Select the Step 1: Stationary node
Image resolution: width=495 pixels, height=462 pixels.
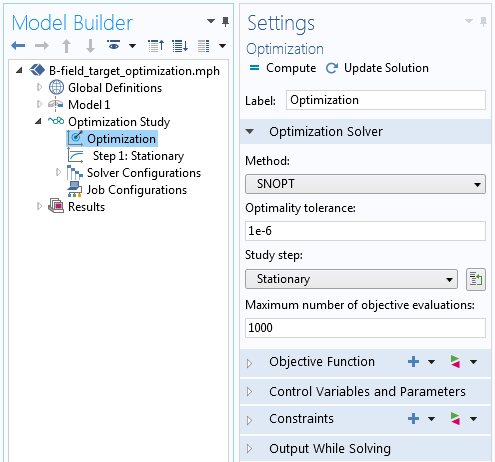point(138,156)
